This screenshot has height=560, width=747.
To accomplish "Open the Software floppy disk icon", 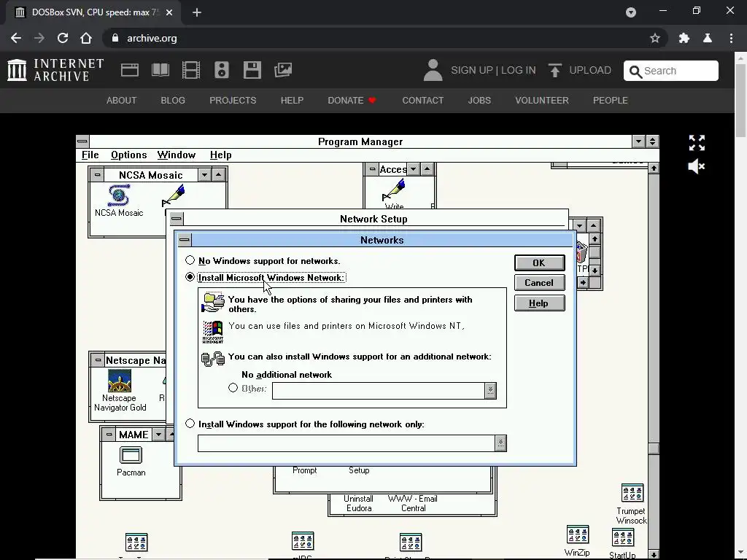I will click(x=252, y=70).
